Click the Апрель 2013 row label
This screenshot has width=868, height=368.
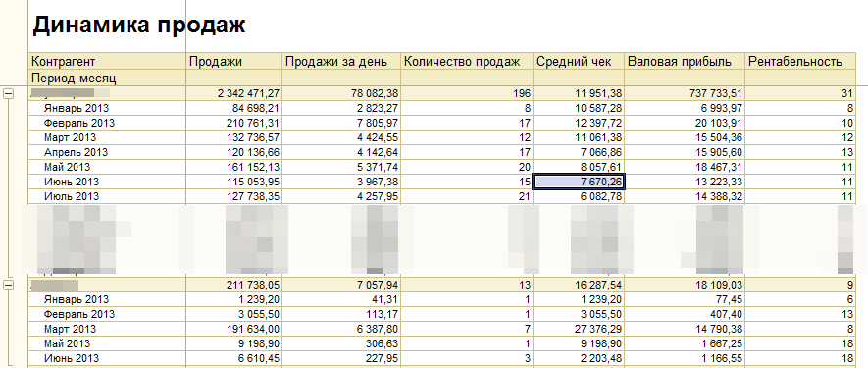click(76, 152)
